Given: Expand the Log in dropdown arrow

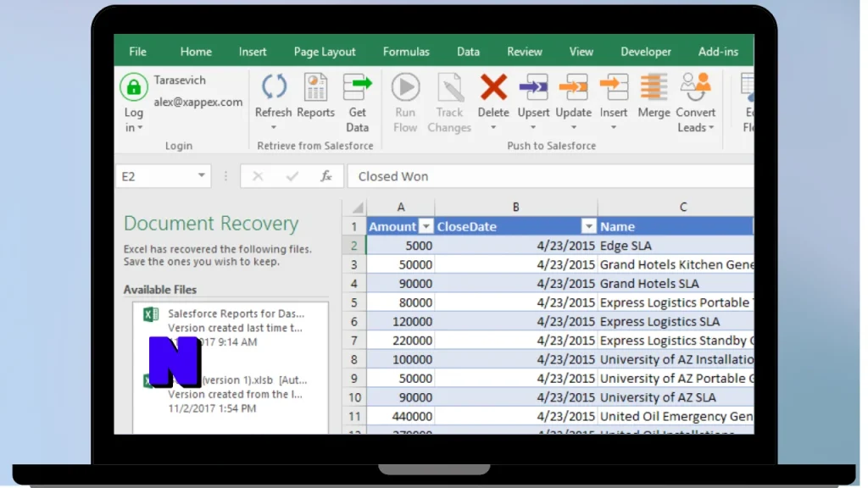Looking at the screenshot, I should [x=140, y=128].
